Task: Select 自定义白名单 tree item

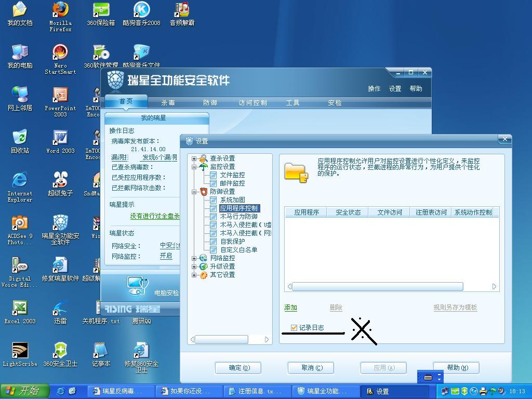Action: point(238,250)
